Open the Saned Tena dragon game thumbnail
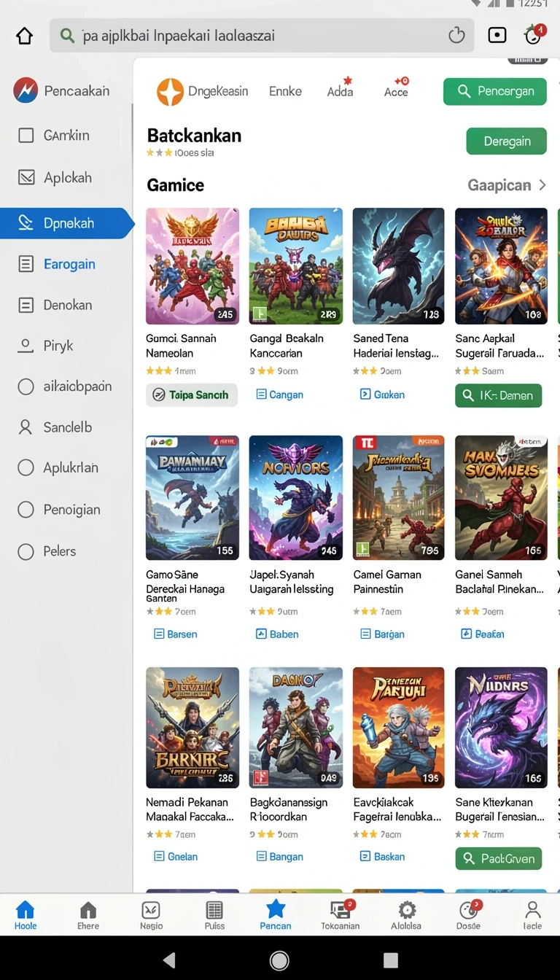This screenshot has width=560, height=980. pyautogui.click(x=399, y=266)
